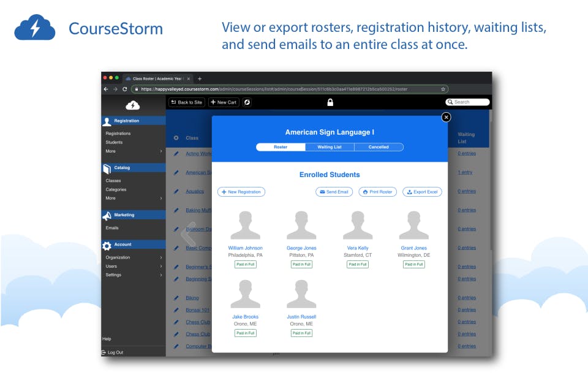Click the Print Roster button
The width and height of the screenshot is (588, 386).
pos(378,192)
